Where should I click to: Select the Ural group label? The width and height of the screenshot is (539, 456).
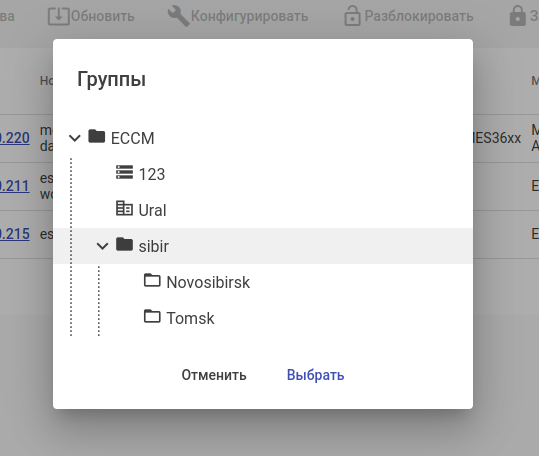click(152, 210)
